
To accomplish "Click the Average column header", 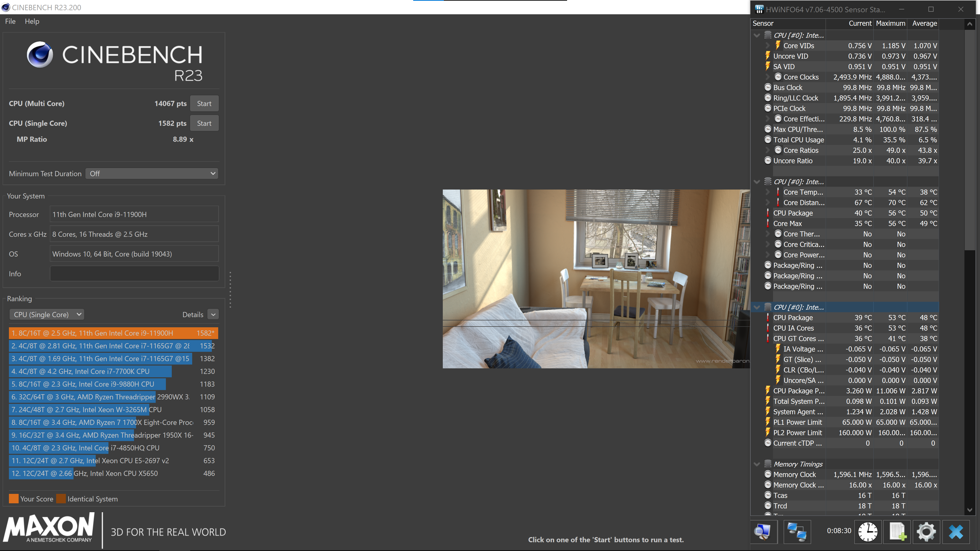I will click(923, 23).
